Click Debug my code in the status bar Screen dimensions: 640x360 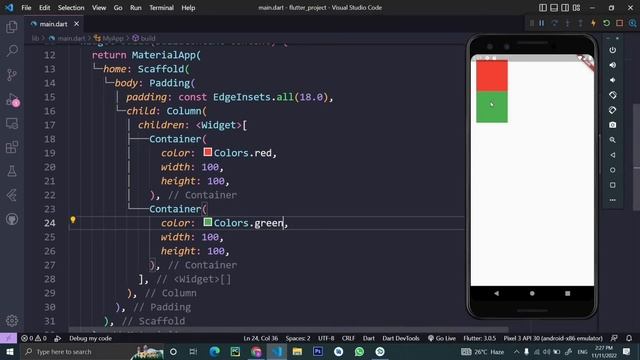click(x=90, y=338)
